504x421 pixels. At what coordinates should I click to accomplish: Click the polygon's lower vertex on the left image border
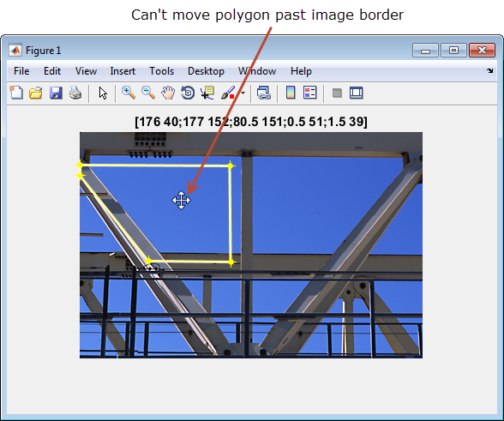[80, 175]
